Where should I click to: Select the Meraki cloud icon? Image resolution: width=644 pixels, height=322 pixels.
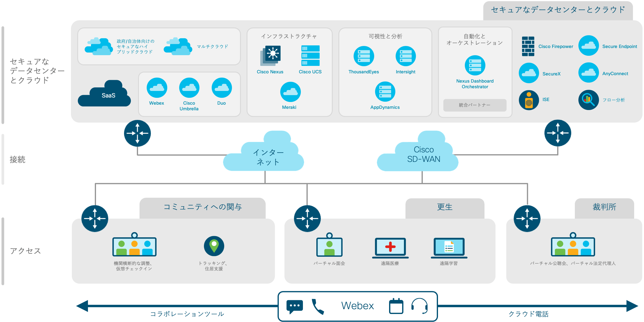(290, 92)
